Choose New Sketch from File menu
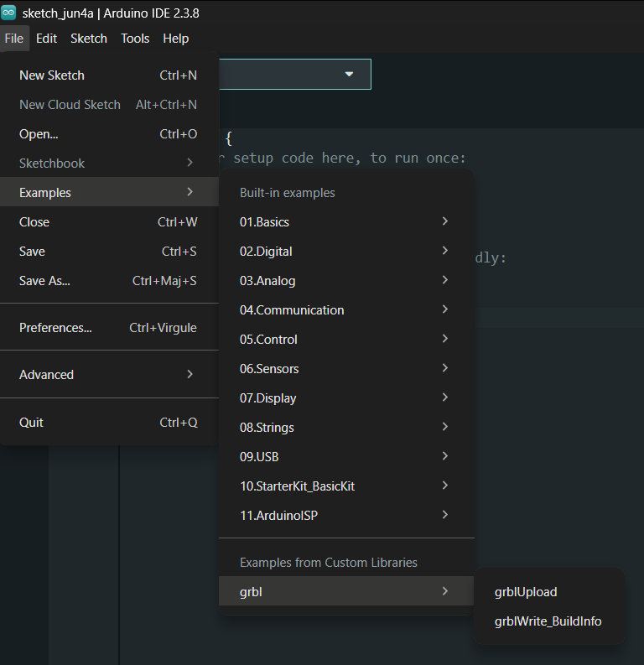 click(x=109, y=75)
